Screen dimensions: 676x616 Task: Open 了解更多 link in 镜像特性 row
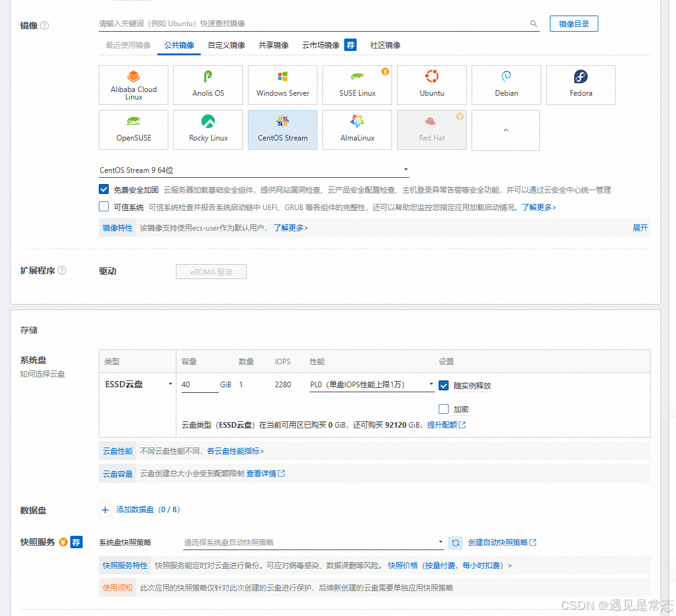[x=291, y=228]
